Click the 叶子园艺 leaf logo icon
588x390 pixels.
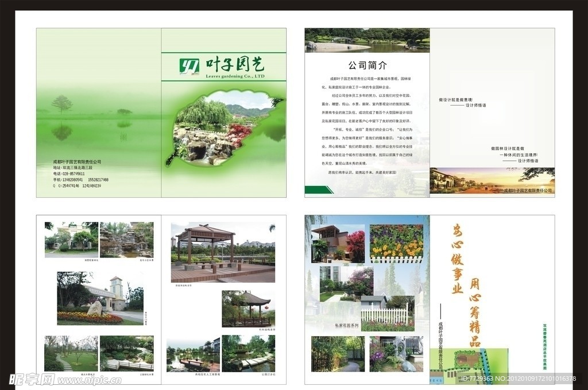click(188, 65)
